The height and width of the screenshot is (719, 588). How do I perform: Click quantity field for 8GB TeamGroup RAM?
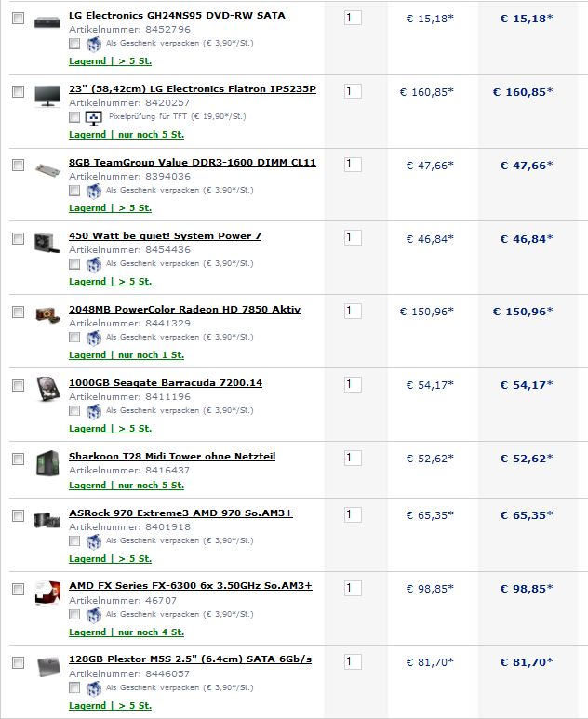pyautogui.click(x=353, y=164)
